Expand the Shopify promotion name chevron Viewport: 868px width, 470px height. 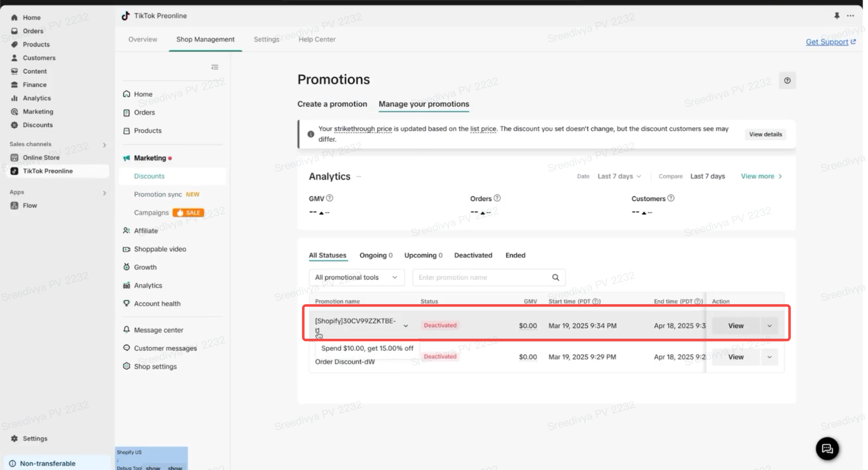point(406,326)
